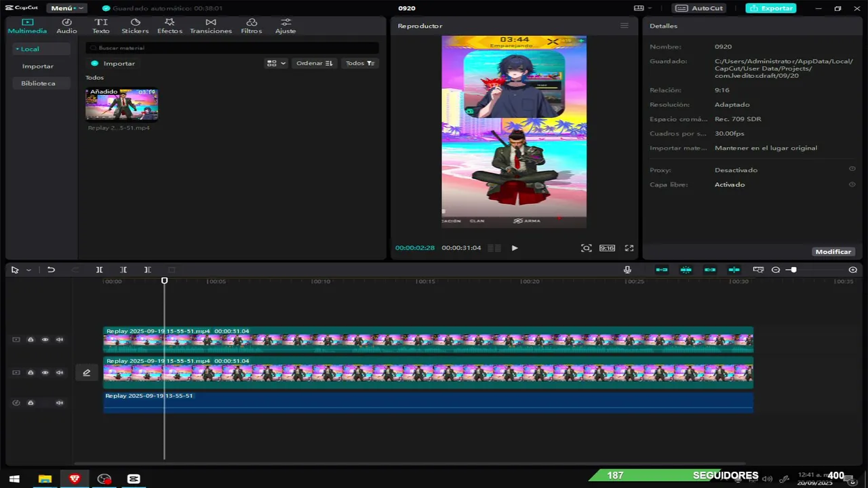868x488 pixels.
Task: Click the AutoCut button
Action: pos(699,8)
